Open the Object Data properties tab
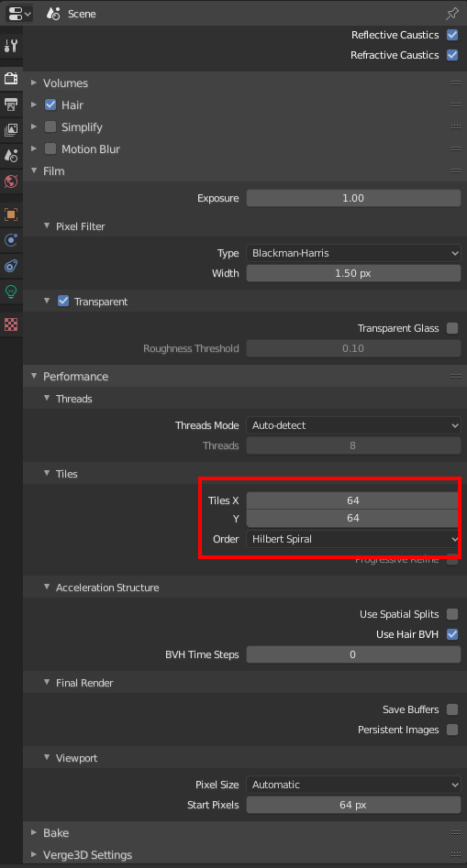The width and height of the screenshot is (467, 868). point(11,291)
